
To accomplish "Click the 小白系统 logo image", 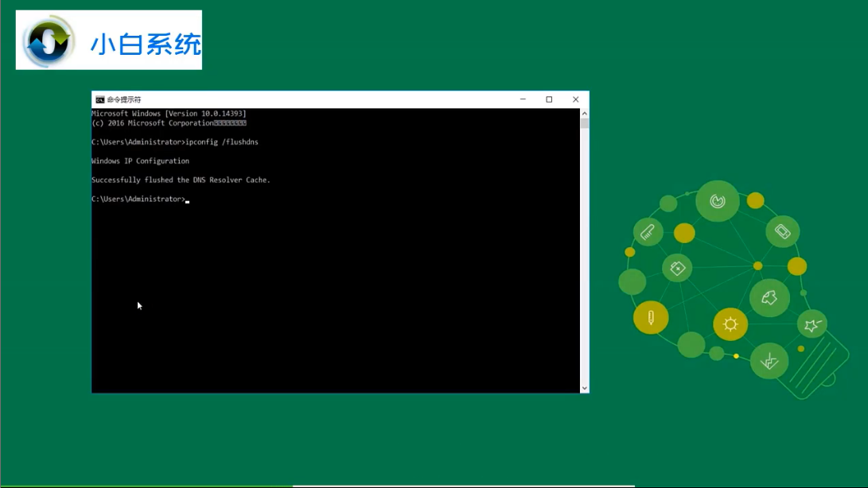I will [x=108, y=40].
